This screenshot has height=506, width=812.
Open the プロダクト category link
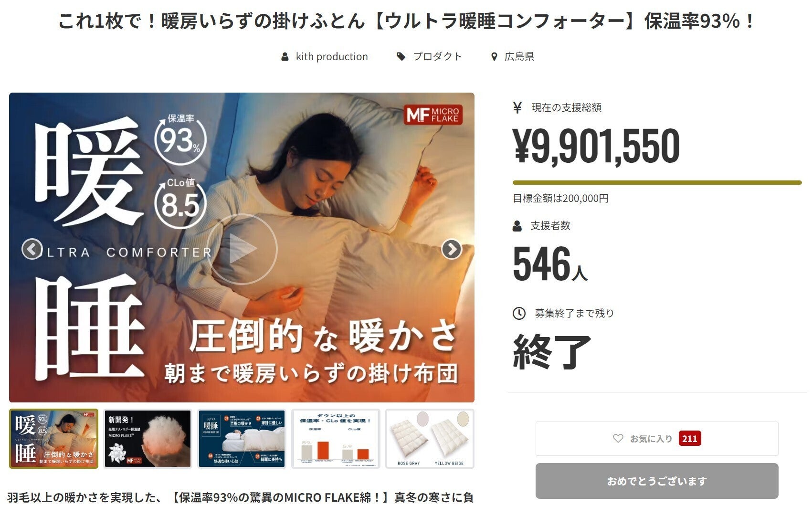[x=437, y=57]
